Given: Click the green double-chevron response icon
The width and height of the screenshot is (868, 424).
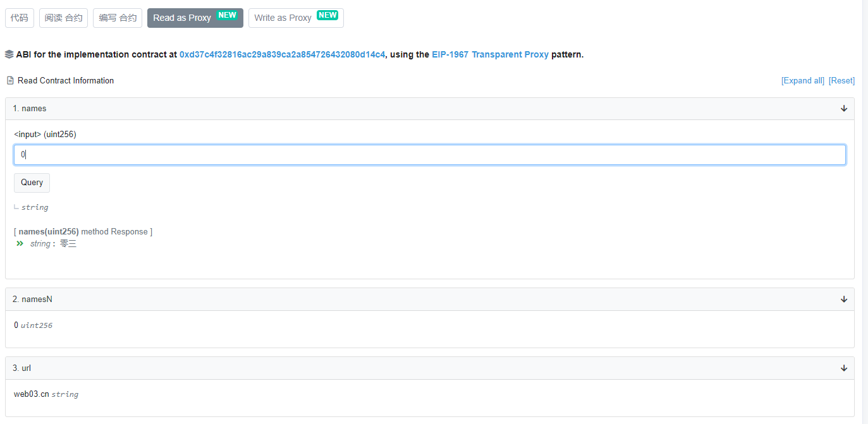Looking at the screenshot, I should 20,243.
